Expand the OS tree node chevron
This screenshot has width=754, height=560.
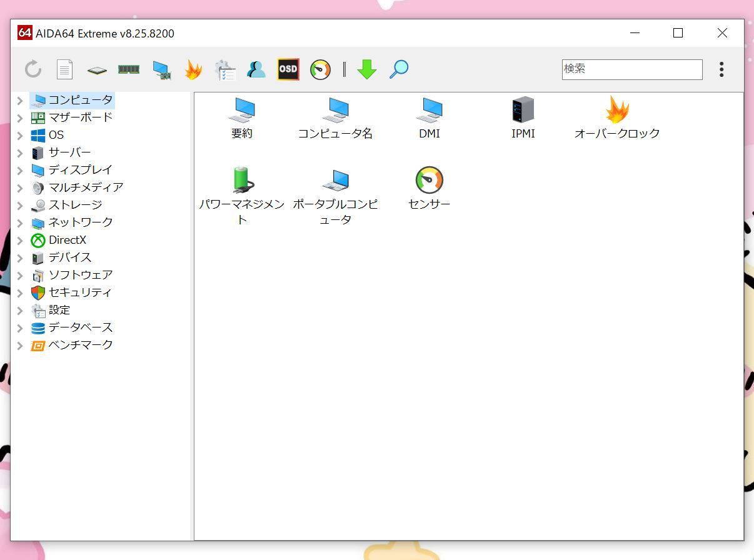pyautogui.click(x=20, y=135)
